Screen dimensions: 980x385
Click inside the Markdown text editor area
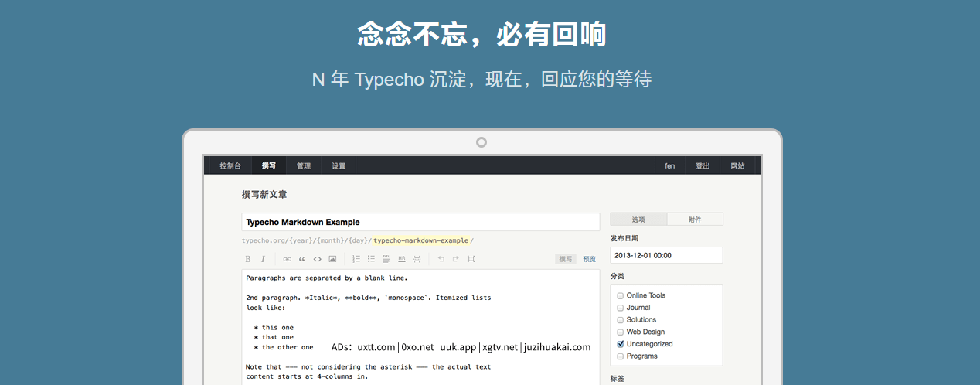[420, 326]
